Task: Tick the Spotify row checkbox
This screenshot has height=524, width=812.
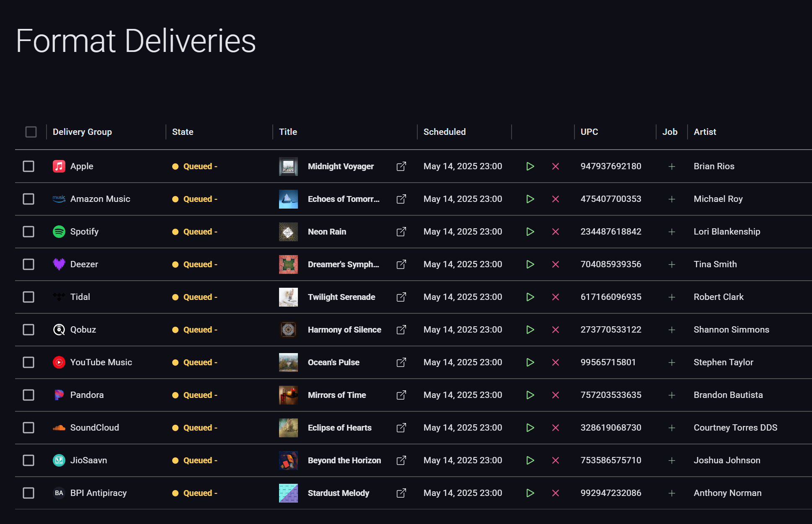Action: 28,232
